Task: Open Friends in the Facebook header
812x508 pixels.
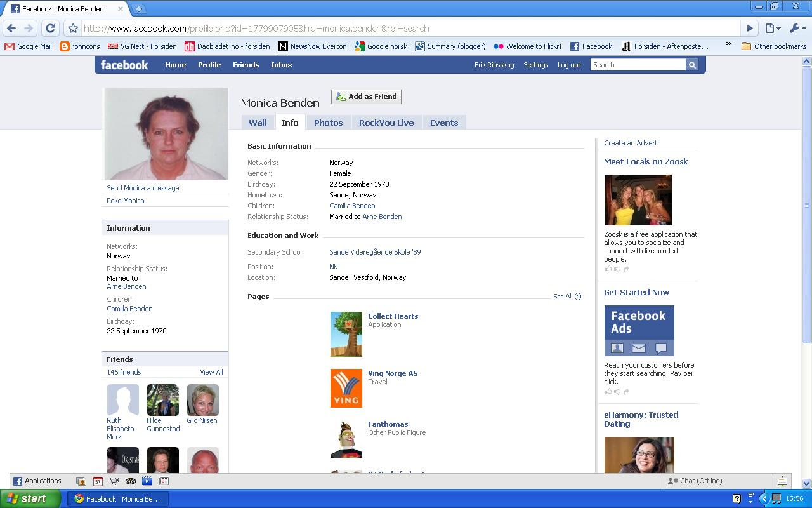Action: tap(246, 65)
